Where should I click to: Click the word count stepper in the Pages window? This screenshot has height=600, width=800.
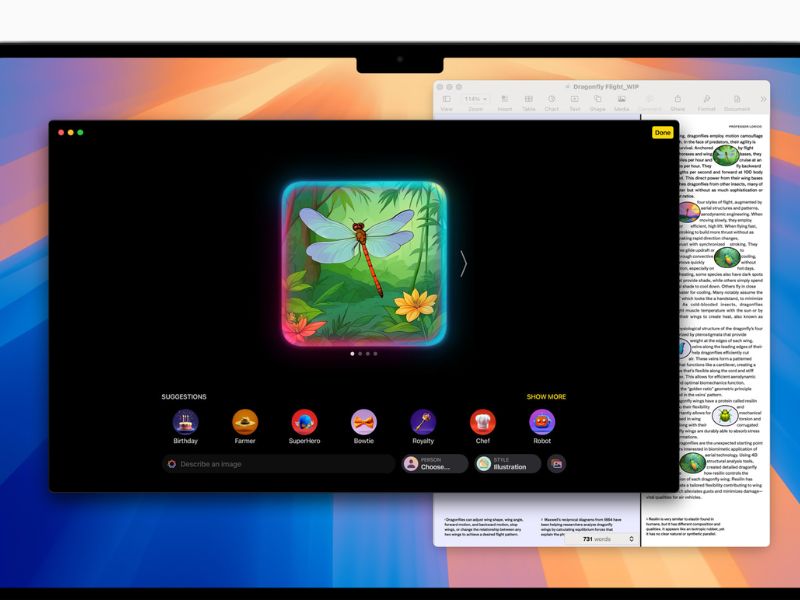tap(632, 539)
